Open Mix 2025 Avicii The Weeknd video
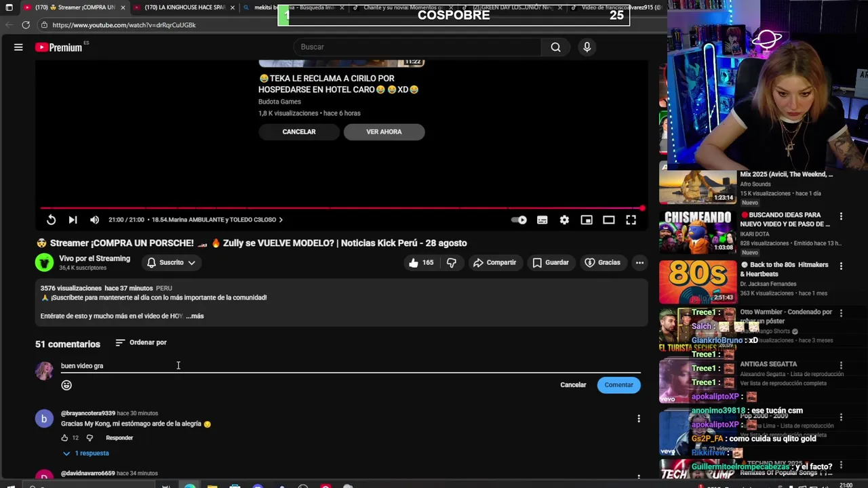Viewport: 868px width, 488px height. 786,174
